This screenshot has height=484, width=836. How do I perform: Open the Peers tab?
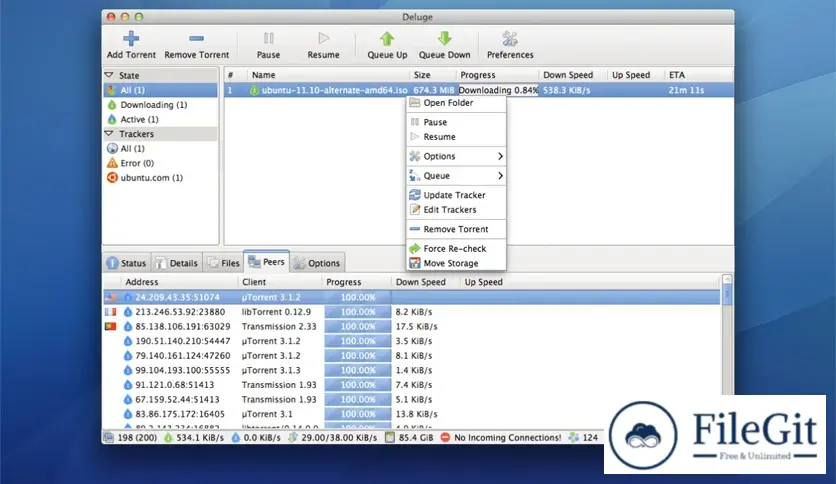tap(267, 262)
